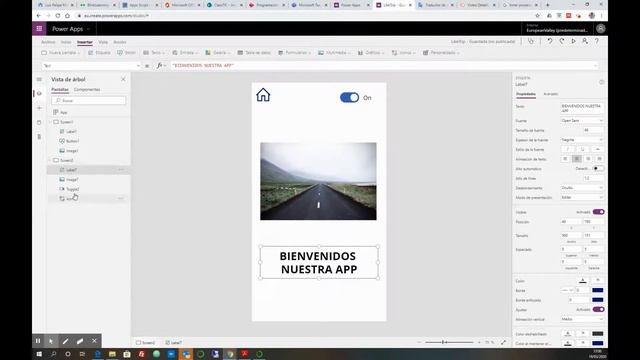Open more options for Label7 row

[121, 169]
